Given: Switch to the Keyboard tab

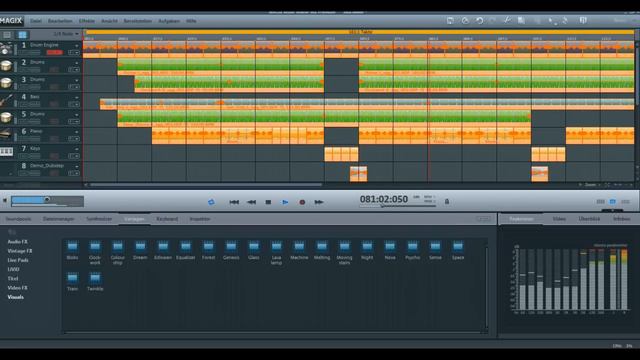Looking at the screenshot, I should pos(167,219).
